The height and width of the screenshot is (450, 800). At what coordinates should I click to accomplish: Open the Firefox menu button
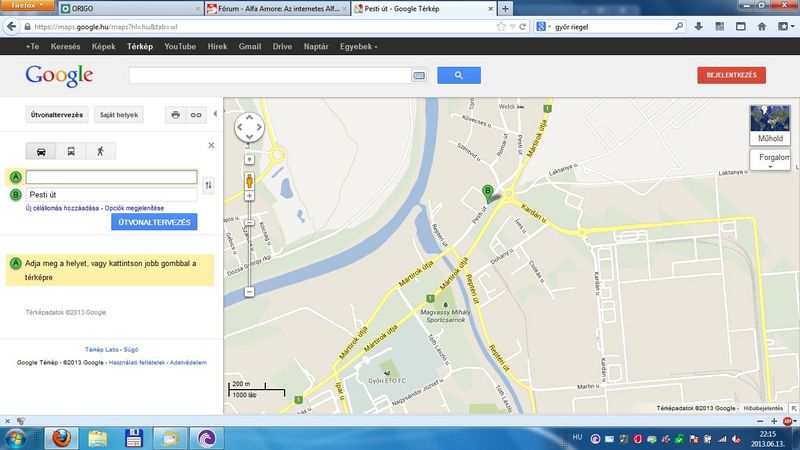27,5
